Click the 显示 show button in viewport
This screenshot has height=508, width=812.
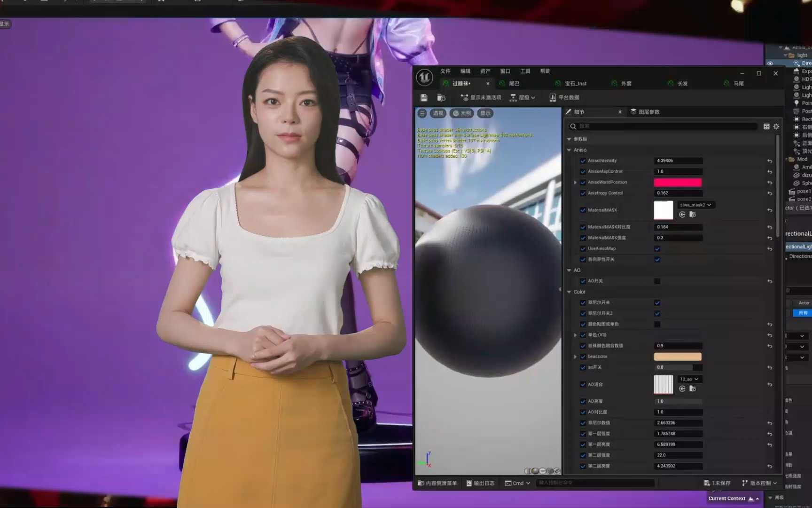pyautogui.click(x=485, y=113)
